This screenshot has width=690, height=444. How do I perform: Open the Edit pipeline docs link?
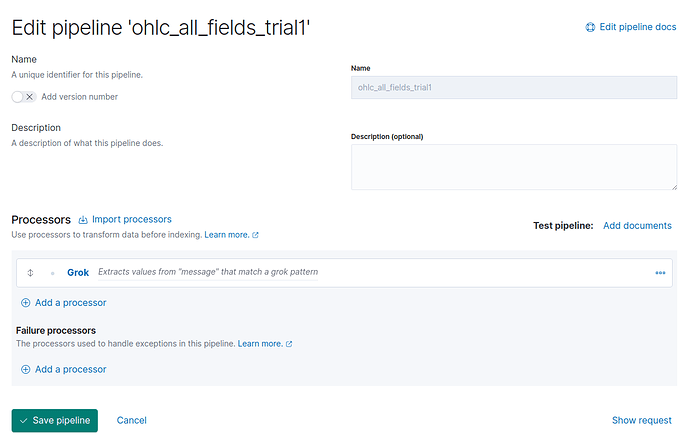(x=637, y=27)
